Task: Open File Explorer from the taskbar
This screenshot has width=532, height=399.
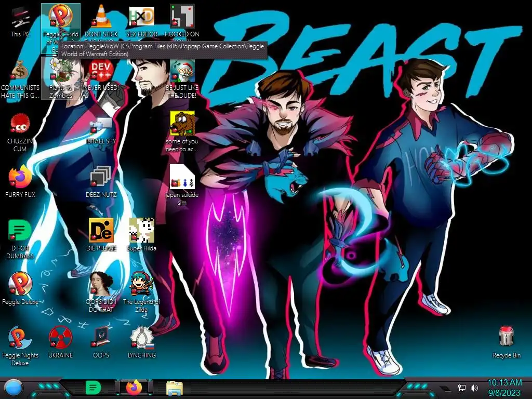Action: [x=175, y=388]
